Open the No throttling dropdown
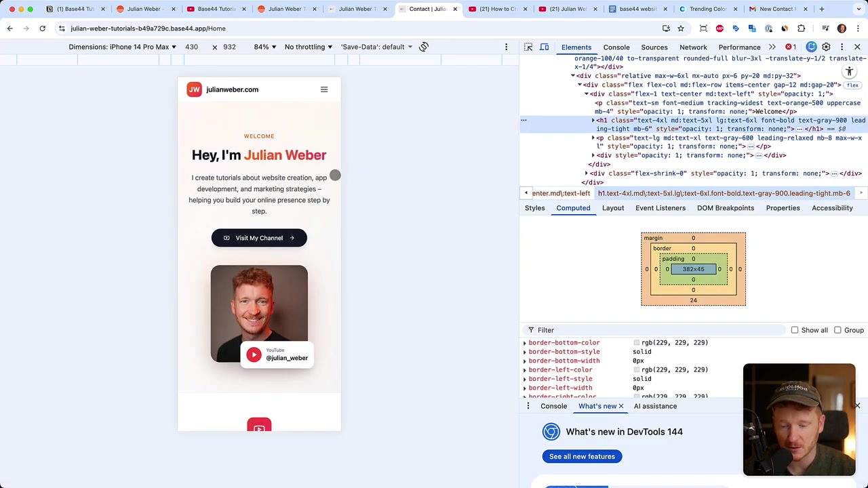The image size is (868, 488). [309, 47]
